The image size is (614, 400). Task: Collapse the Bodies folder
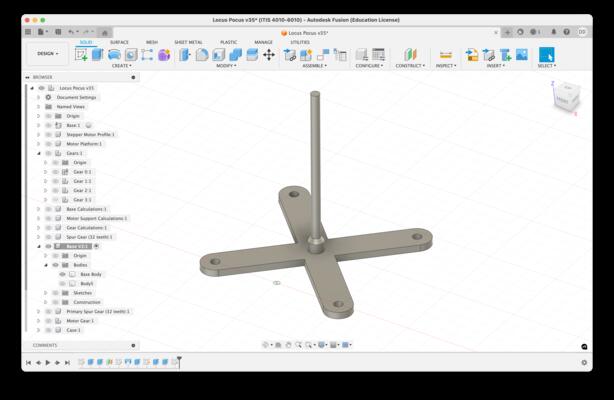click(46, 265)
